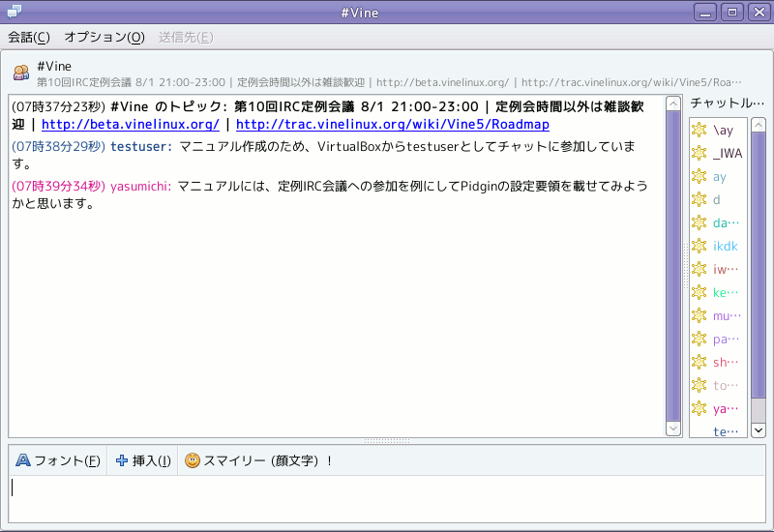Click the operator star icon beside ya…
This screenshot has width=774, height=532.
pos(699,408)
